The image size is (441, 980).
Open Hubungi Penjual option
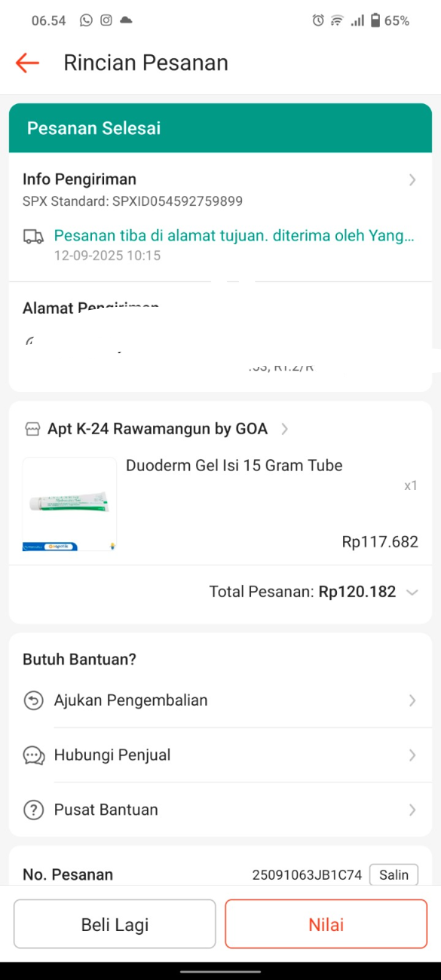tap(112, 755)
